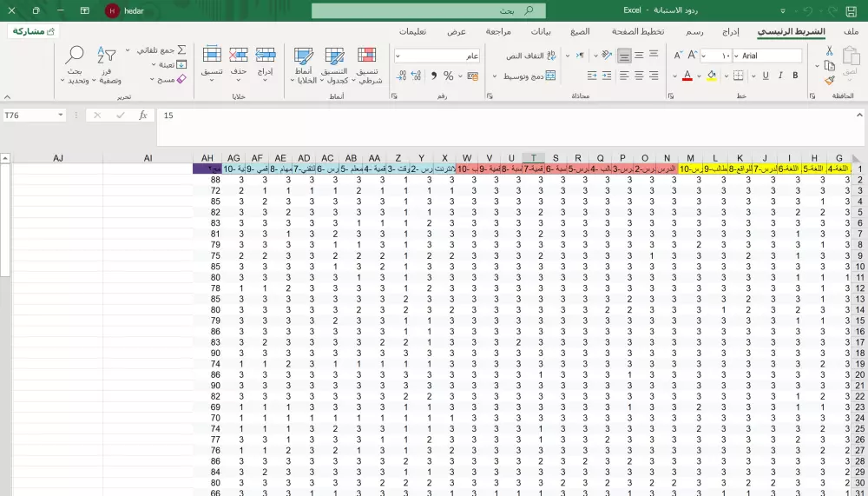
Task: Switch to Data (بيانات) tab
Action: (540, 31)
